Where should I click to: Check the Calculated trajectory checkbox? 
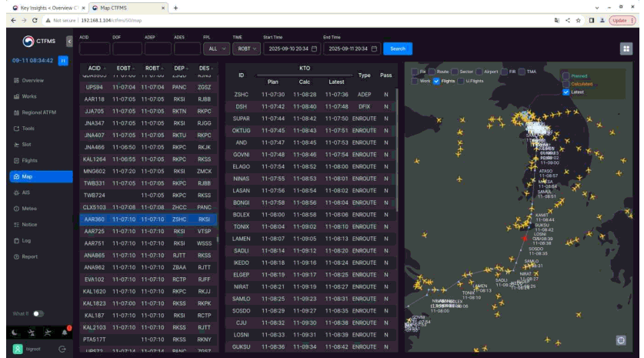click(566, 84)
